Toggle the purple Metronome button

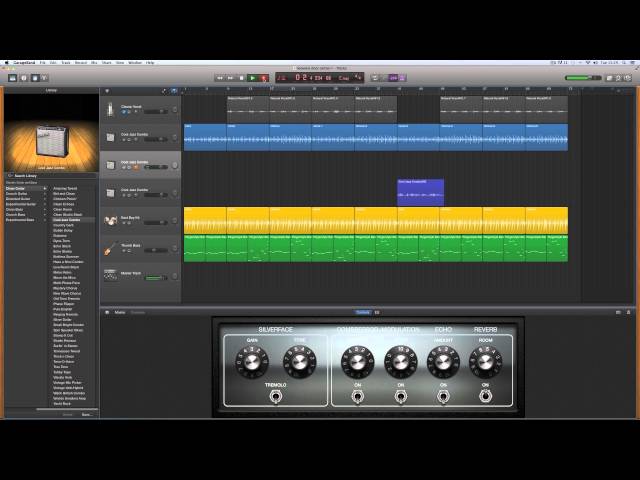click(x=402, y=78)
